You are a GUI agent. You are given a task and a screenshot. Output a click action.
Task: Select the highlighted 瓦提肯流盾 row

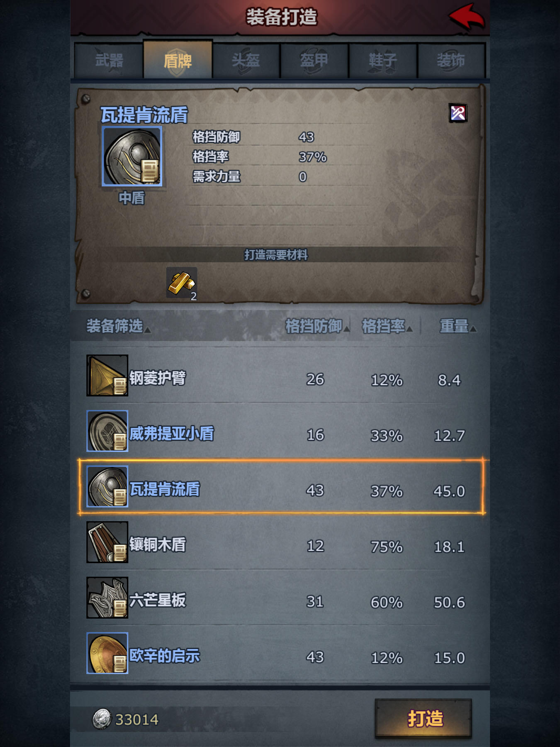(281, 487)
